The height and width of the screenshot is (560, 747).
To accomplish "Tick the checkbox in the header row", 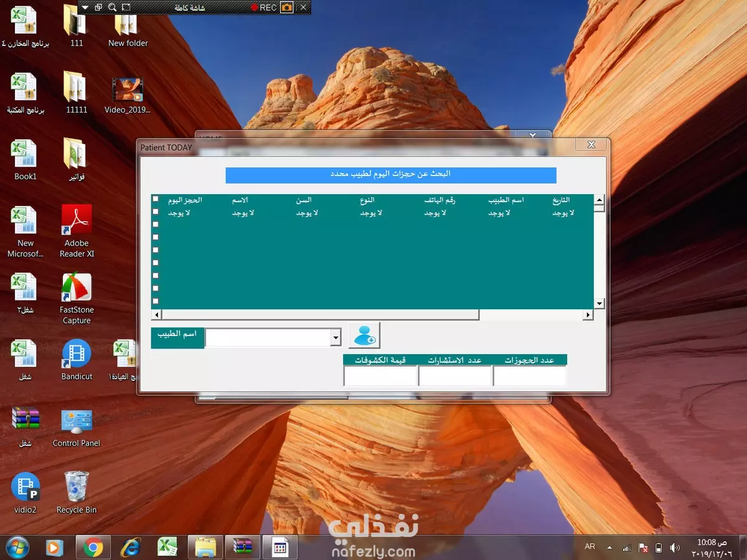I will [156, 199].
